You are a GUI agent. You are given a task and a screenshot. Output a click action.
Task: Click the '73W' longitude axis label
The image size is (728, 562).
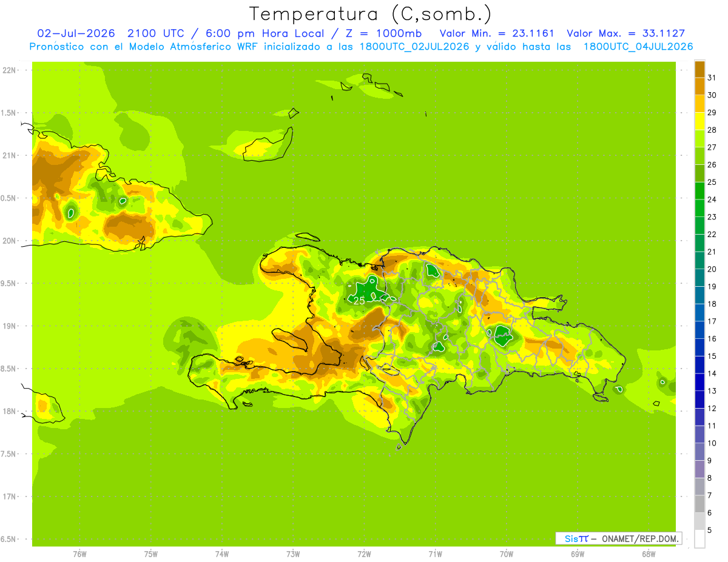pyautogui.click(x=293, y=554)
